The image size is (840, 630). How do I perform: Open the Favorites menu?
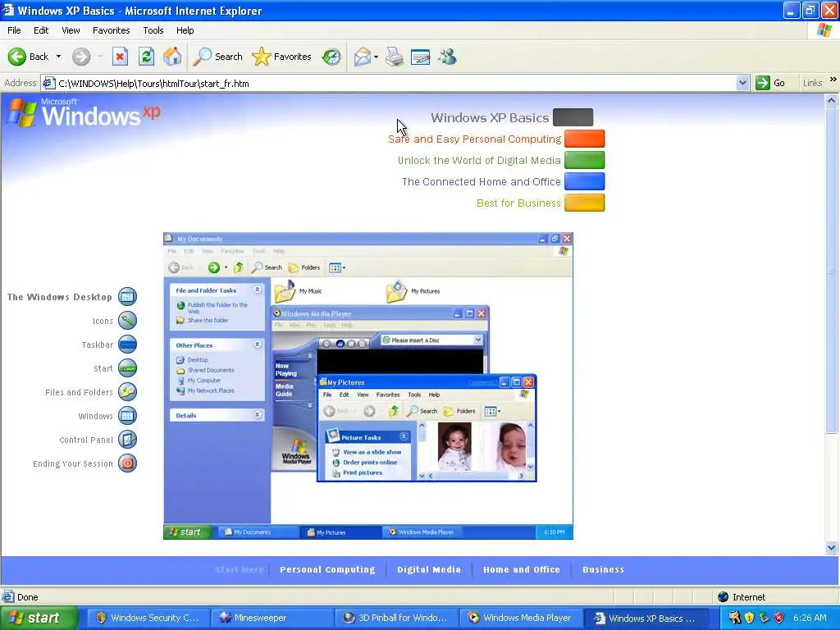[111, 30]
